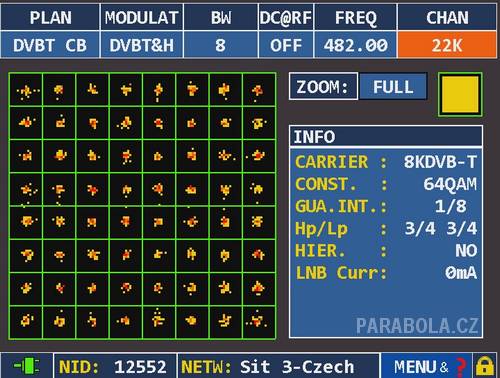Select the CHAN header tab

click(447, 17)
